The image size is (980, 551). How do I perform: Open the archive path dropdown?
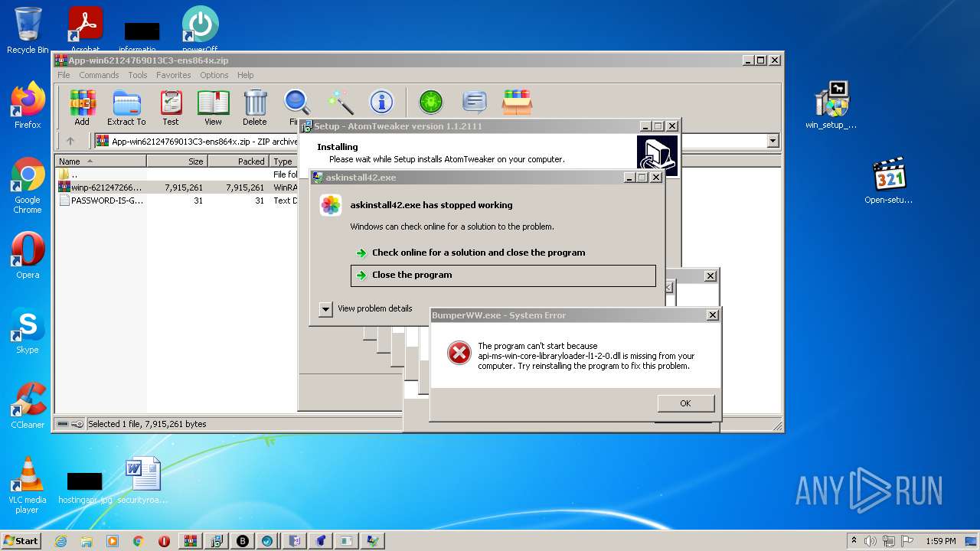click(773, 141)
